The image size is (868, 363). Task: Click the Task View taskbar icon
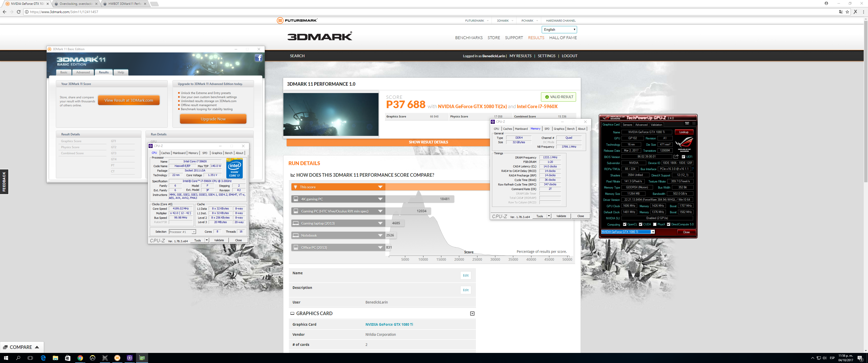click(30, 358)
